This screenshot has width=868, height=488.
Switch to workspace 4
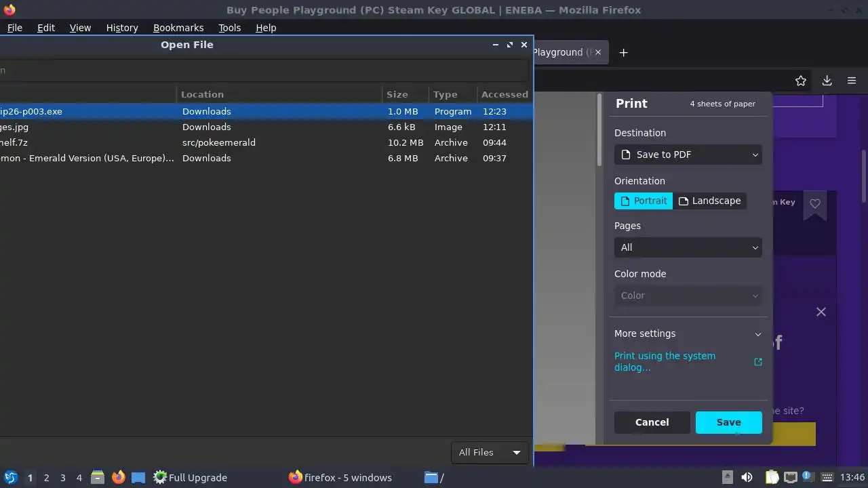79,477
